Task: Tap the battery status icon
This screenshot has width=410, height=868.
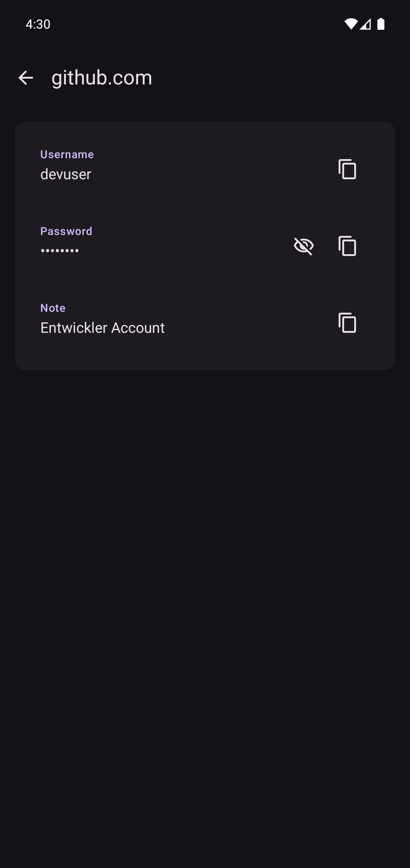Action: pyautogui.click(x=381, y=24)
